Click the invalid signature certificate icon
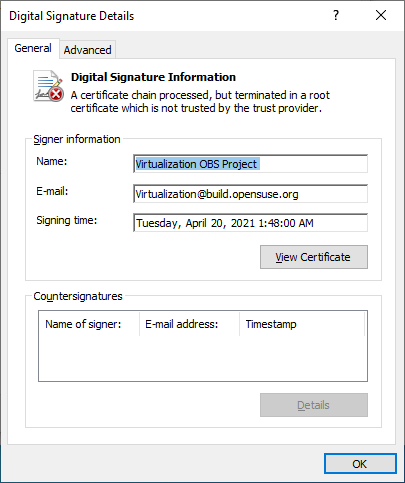Viewport: 405px width, 483px height. click(48, 86)
